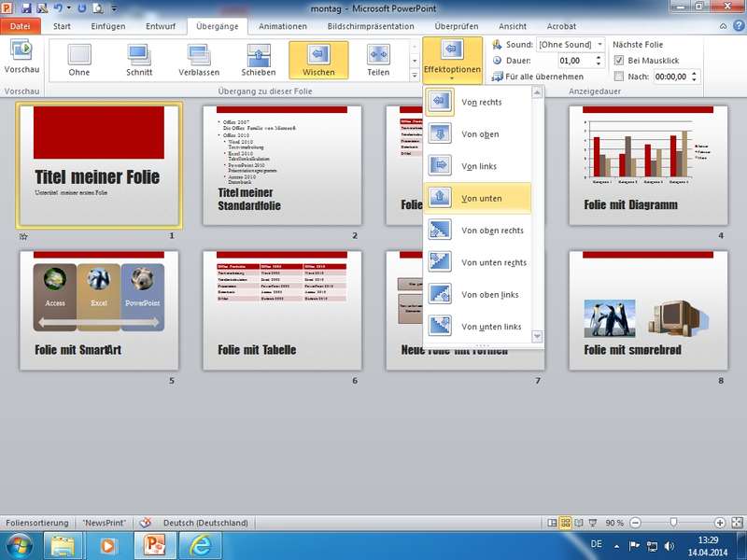
Task: Launch Internet Explorer from the taskbar
Action: [199, 543]
